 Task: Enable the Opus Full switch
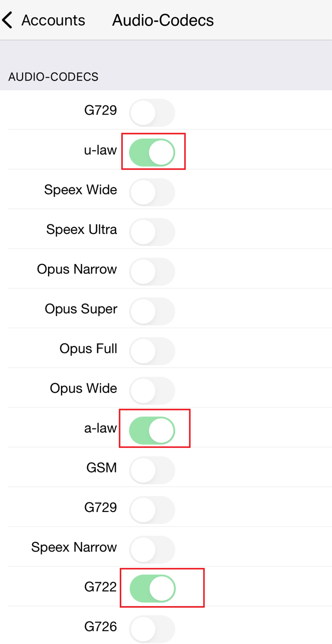pyautogui.click(x=152, y=351)
